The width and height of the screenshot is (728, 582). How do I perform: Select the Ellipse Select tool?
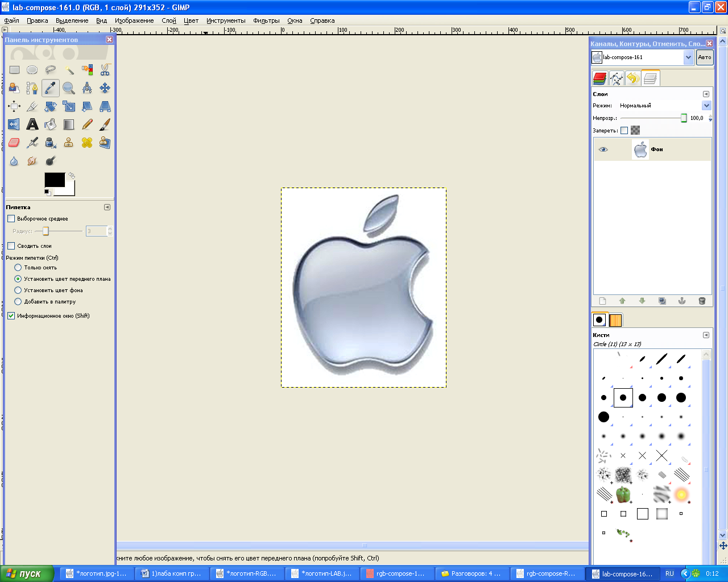(x=32, y=70)
